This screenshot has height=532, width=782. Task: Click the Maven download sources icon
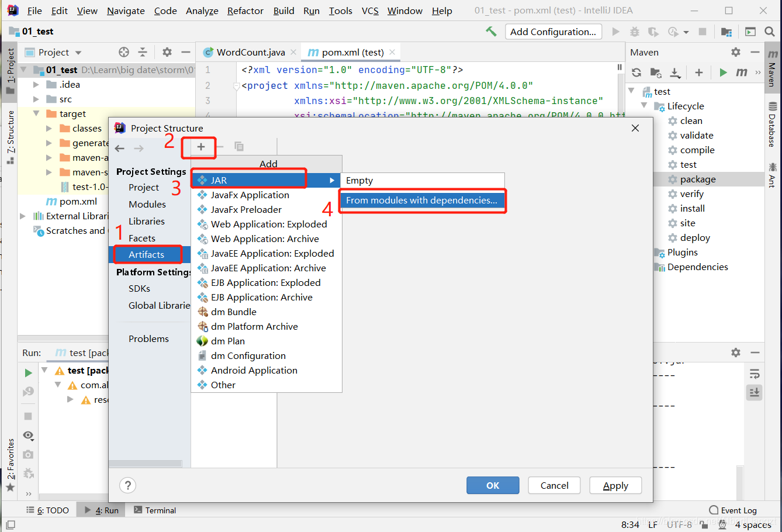(x=675, y=72)
